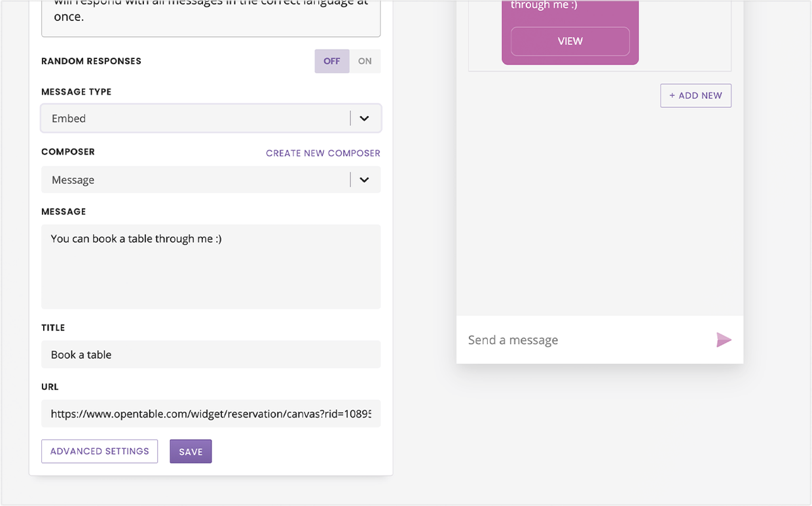Open the Composer selector showing Message
The image size is (812, 506).
(x=211, y=179)
